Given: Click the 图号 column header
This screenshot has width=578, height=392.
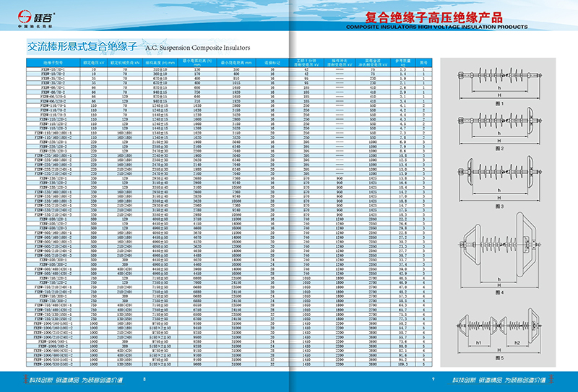Looking at the screenshot, I should tap(424, 63).
